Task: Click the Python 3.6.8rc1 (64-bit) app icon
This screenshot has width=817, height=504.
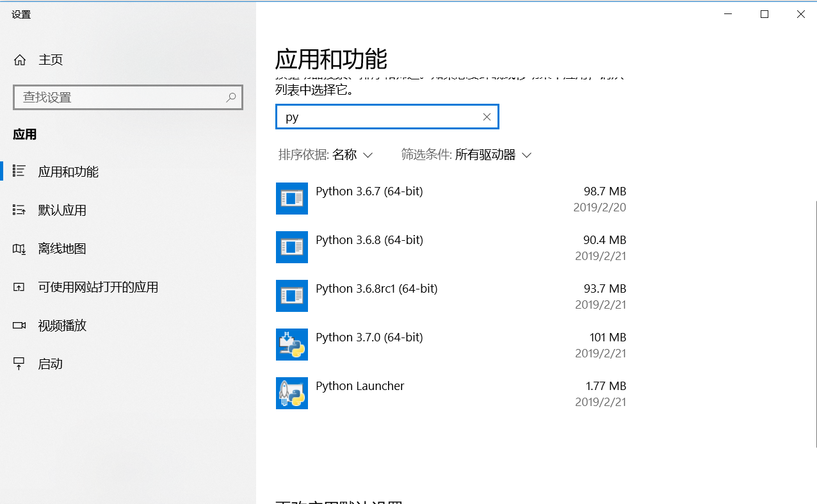Action: 292,296
